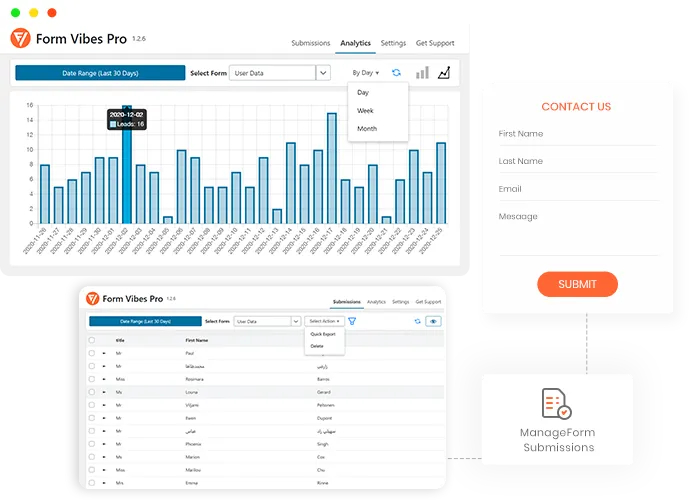This screenshot has width=689, height=500.
Task: Refresh analytics data with the sync icon
Action: coord(396,73)
